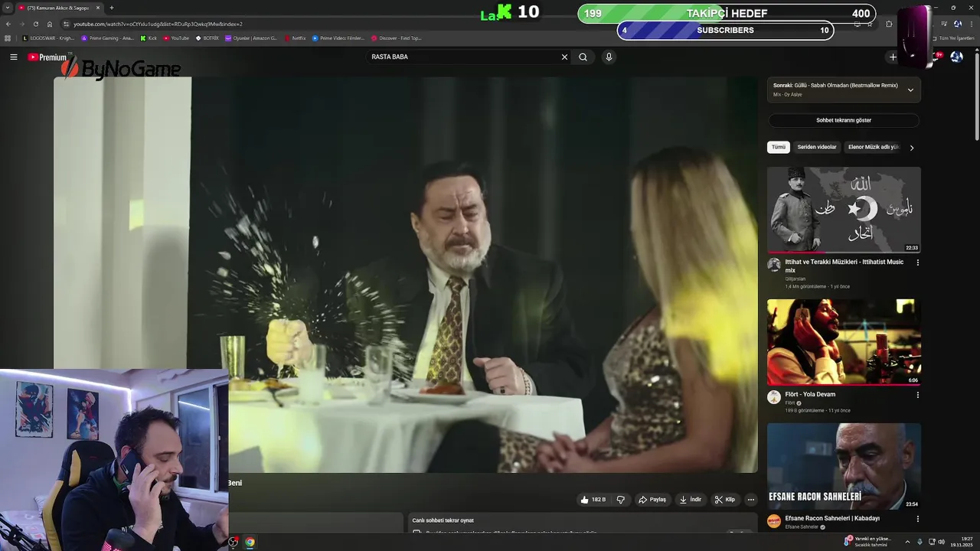Image resolution: width=980 pixels, height=551 pixels.
Task: Open options for Ittihat ve Terakki video
Action: [x=917, y=262]
